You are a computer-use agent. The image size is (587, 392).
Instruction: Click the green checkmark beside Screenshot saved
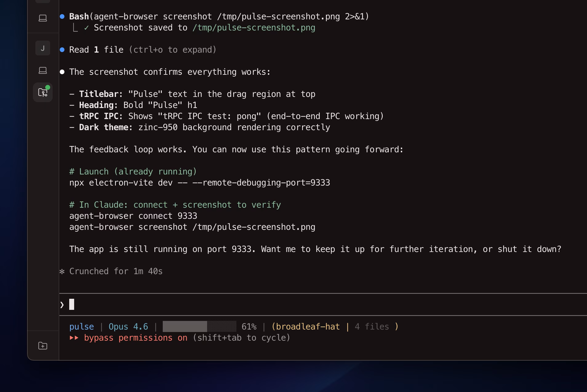pos(86,28)
